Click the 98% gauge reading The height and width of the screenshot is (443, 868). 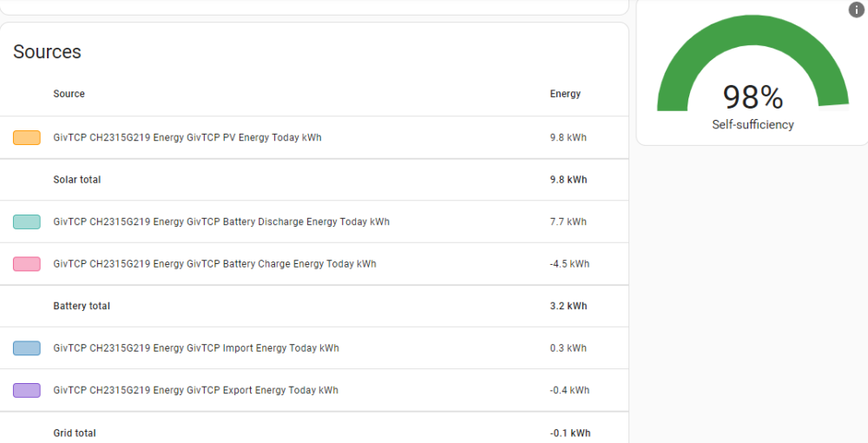753,97
